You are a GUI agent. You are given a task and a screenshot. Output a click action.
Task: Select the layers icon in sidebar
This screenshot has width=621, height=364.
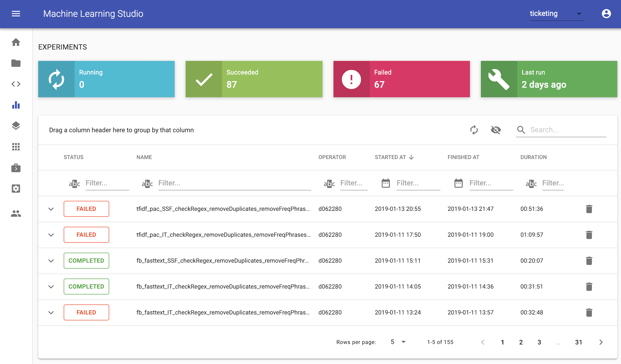(x=16, y=126)
